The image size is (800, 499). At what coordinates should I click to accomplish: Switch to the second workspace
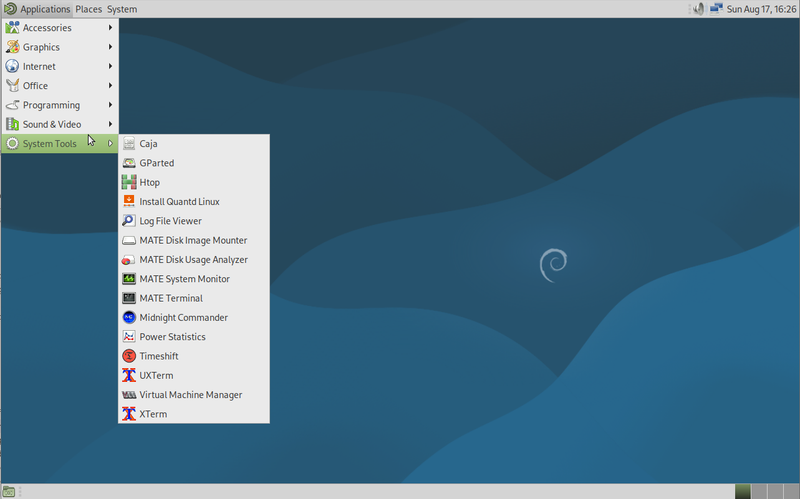[759, 491]
